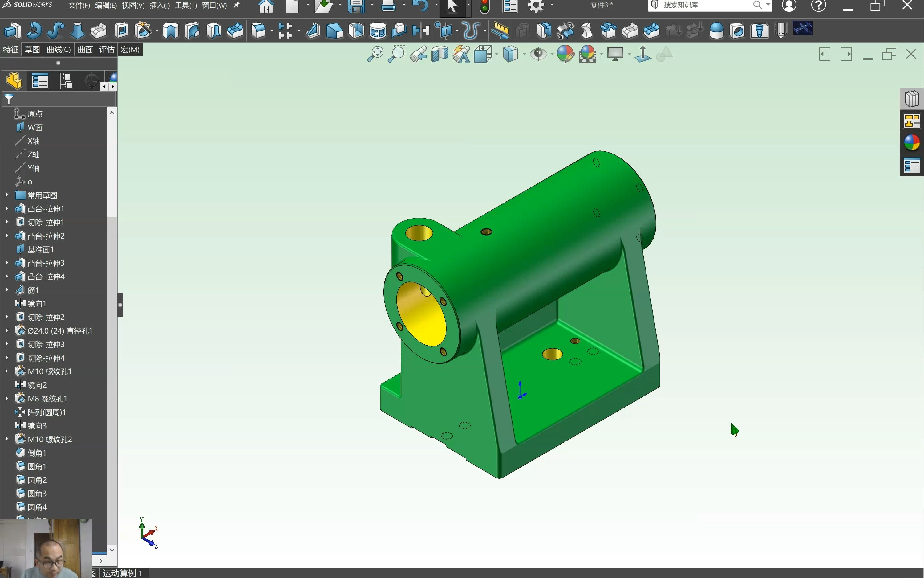Open the PropertyManager tab
The width and height of the screenshot is (924, 578).
(40, 81)
